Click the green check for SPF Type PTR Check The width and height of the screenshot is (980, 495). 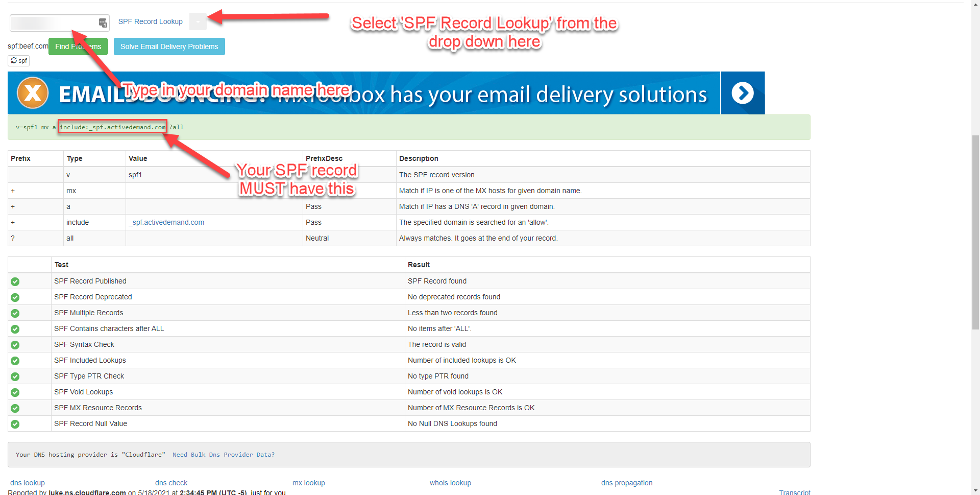coord(15,376)
